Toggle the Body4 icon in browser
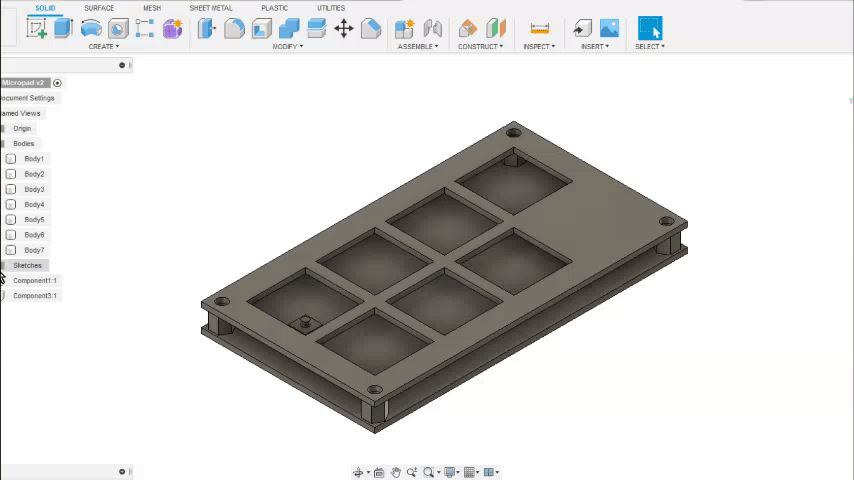Image resolution: width=854 pixels, height=480 pixels. point(11,204)
